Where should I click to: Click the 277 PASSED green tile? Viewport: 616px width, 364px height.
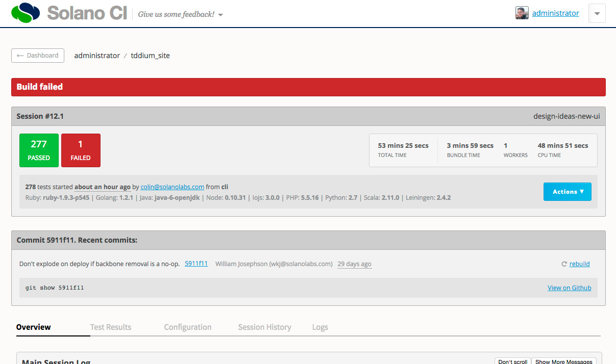pos(39,150)
